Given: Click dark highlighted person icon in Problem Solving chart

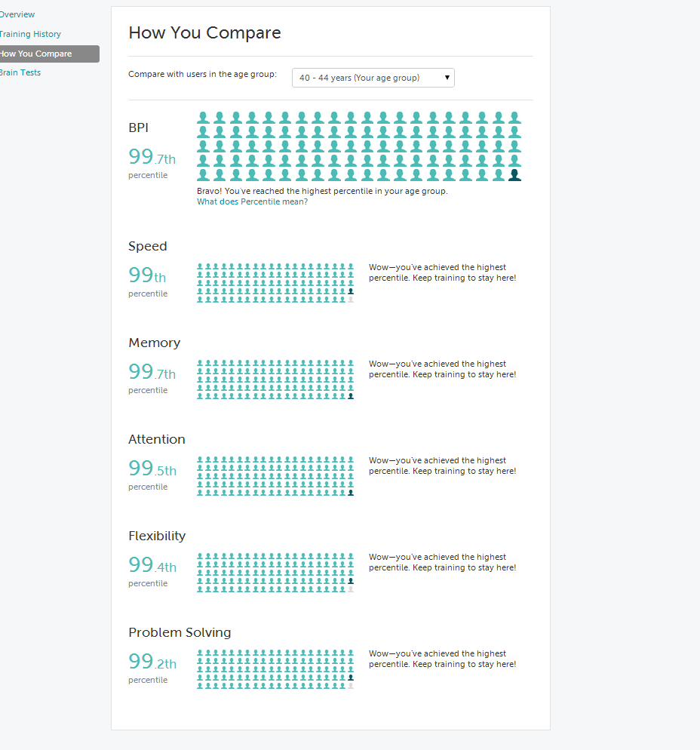Looking at the screenshot, I should (x=351, y=678).
